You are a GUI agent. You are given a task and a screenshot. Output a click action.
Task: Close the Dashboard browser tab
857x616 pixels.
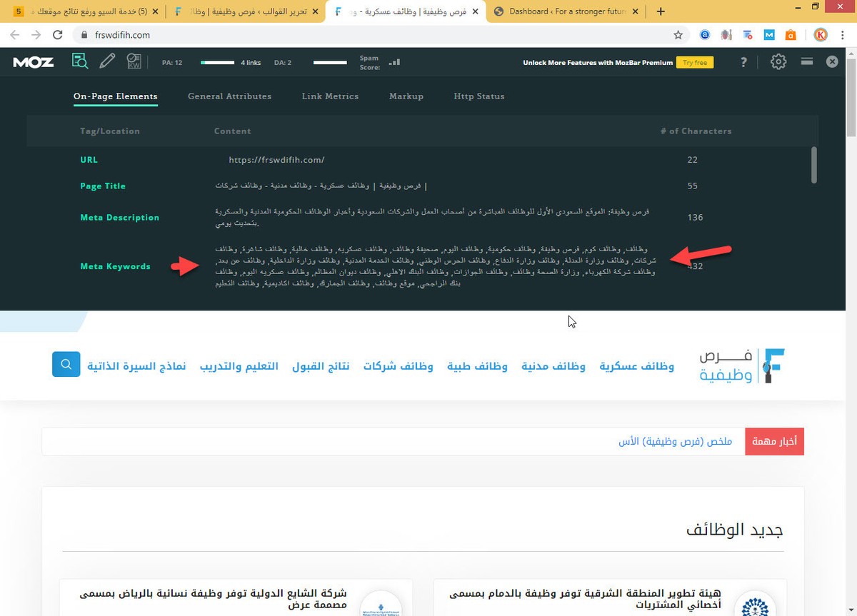pyautogui.click(x=636, y=11)
